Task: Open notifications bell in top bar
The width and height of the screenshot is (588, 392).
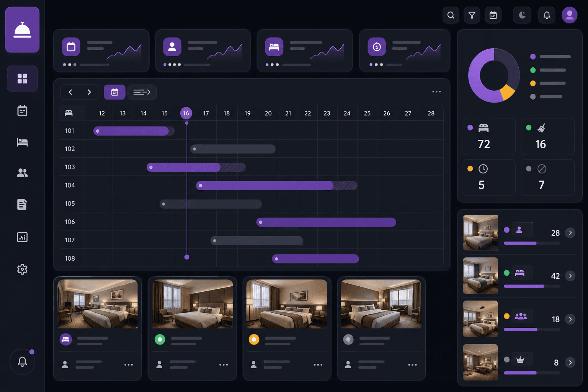Action: click(x=547, y=15)
